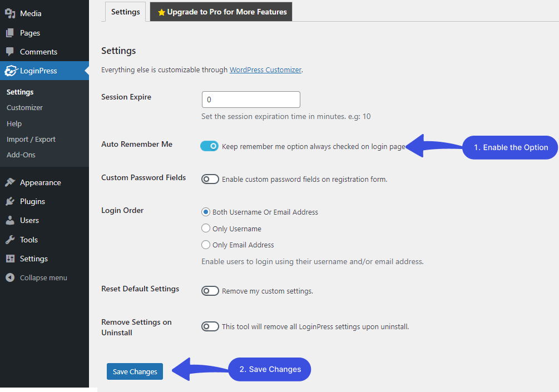Click the 'Remove Settings on Uninstall' label

pos(136,327)
